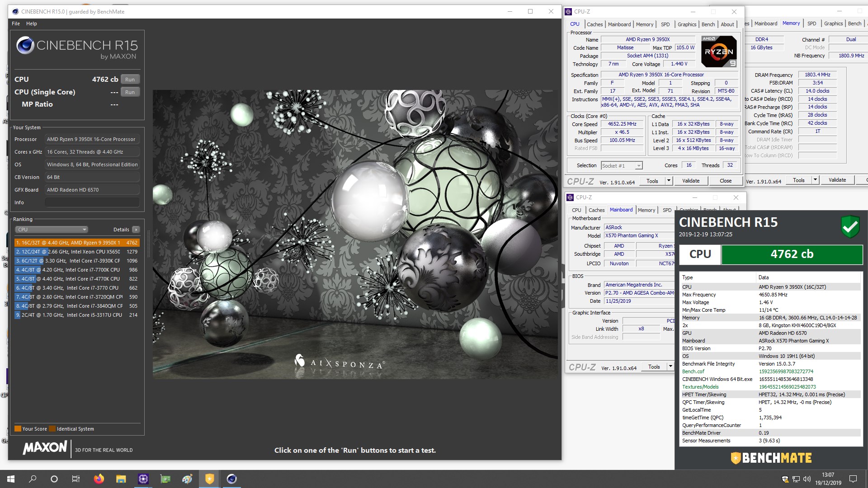
Task: Select Memory tab in Mainboard CPU-Z window
Action: coord(646,210)
